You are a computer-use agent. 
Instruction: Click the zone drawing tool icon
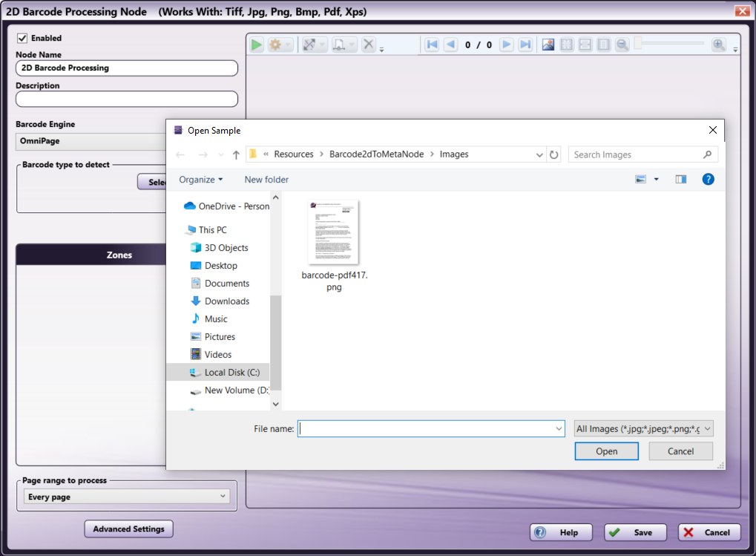pos(309,45)
